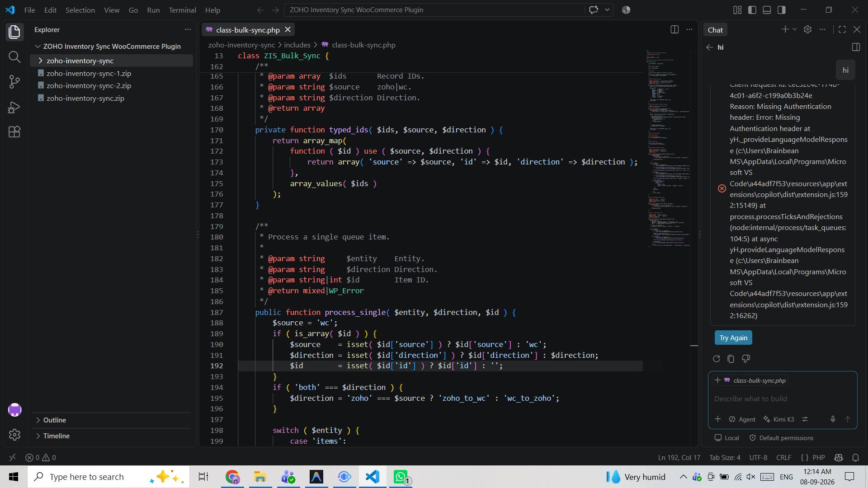Open the Search view in activity bar

[14, 57]
